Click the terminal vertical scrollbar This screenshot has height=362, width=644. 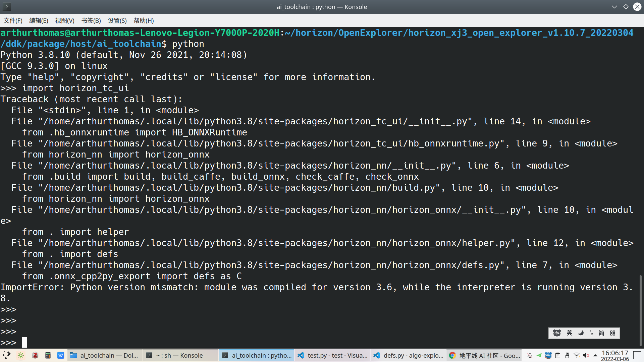click(x=640, y=310)
